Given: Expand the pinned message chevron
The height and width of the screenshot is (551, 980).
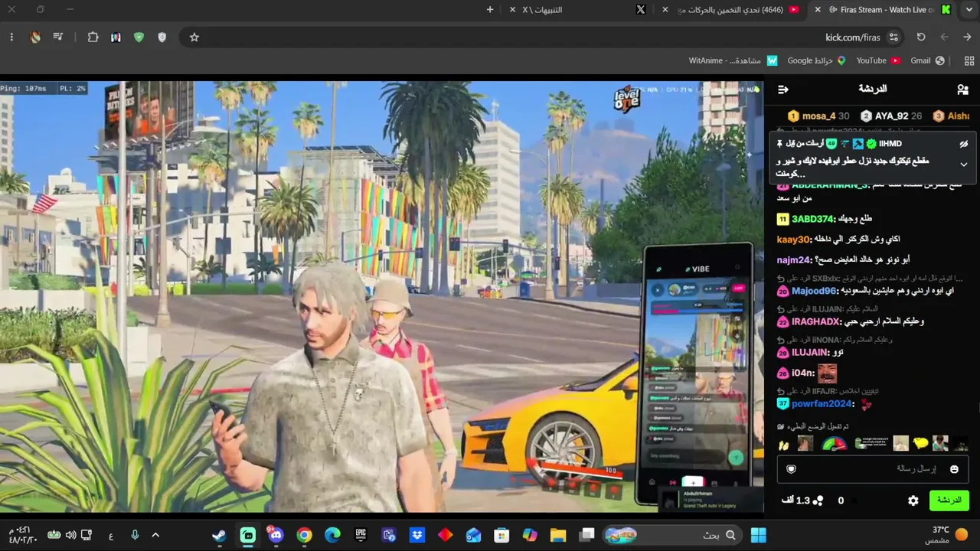Looking at the screenshot, I should [964, 165].
